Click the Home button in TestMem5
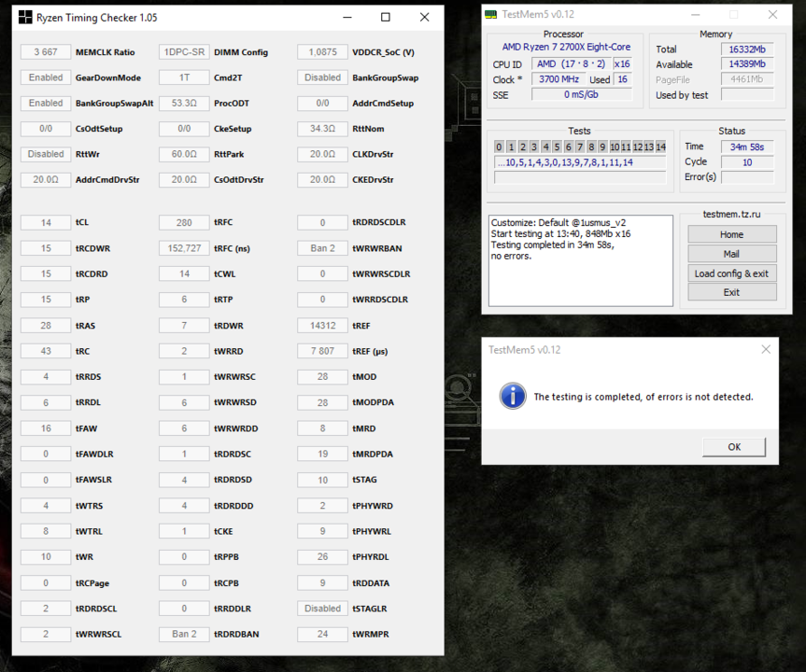The height and width of the screenshot is (672, 806). (732, 234)
